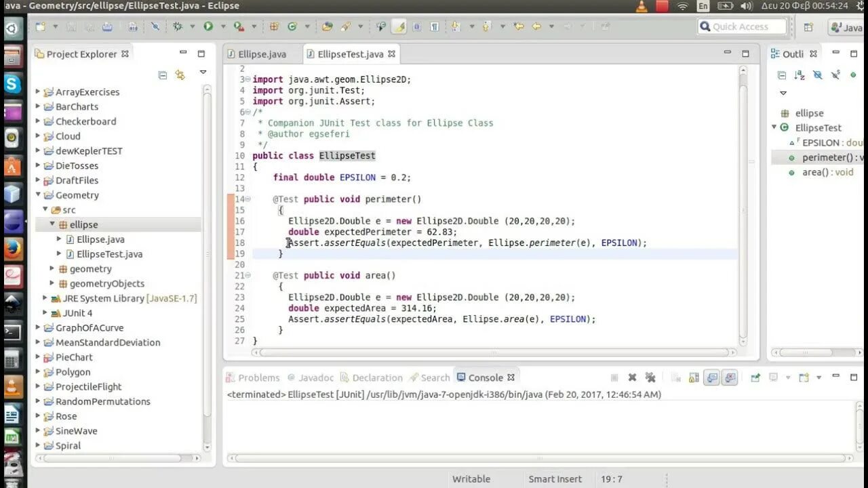The height and width of the screenshot is (488, 868).
Task: Select the geometryObjects package
Action: (106, 283)
